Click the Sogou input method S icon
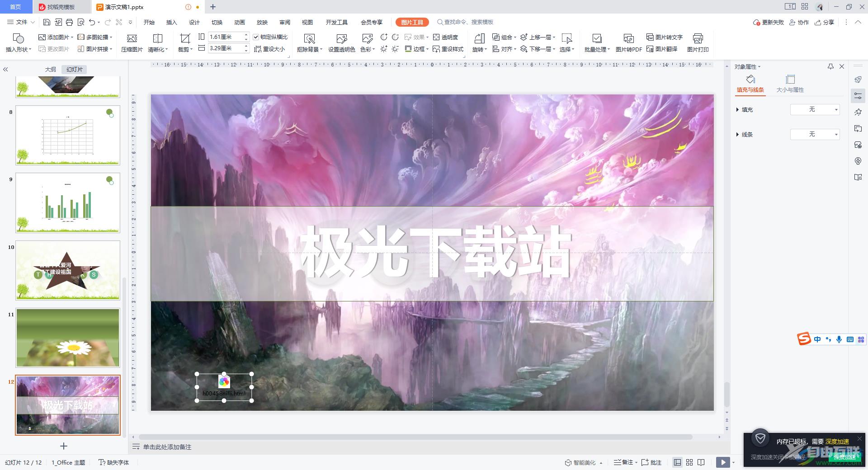The image size is (868, 470). pos(804,339)
